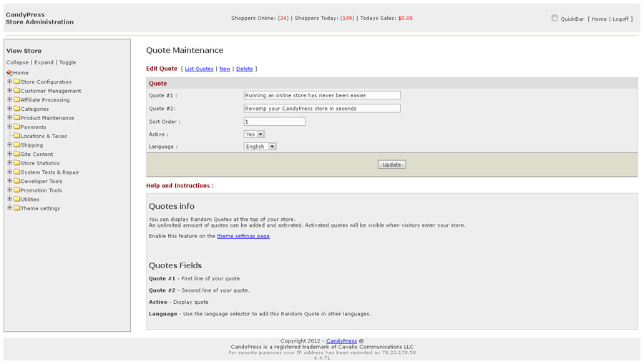The width and height of the screenshot is (644, 364).
Task: Expand the Customer Management tree node
Action: [x=10, y=90]
